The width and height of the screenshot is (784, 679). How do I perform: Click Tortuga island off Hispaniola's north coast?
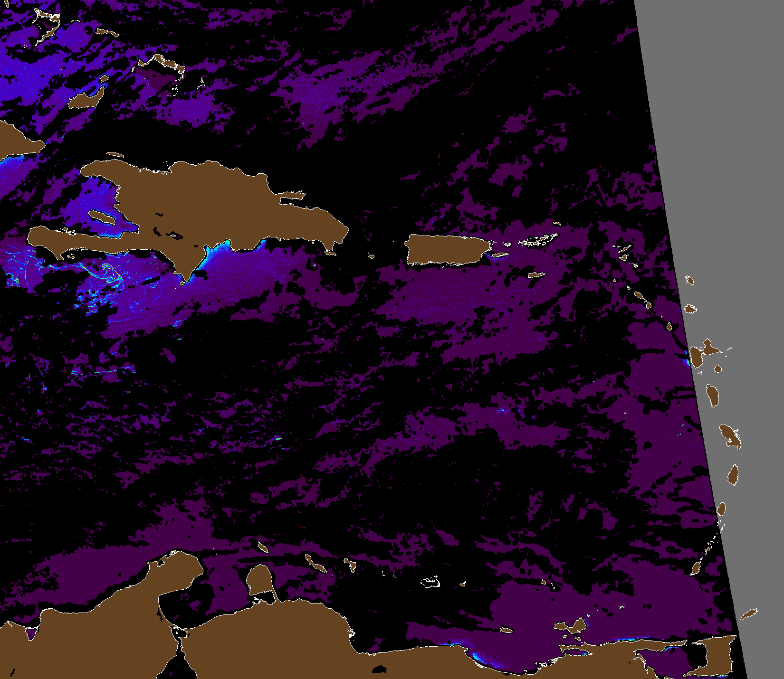(x=115, y=155)
